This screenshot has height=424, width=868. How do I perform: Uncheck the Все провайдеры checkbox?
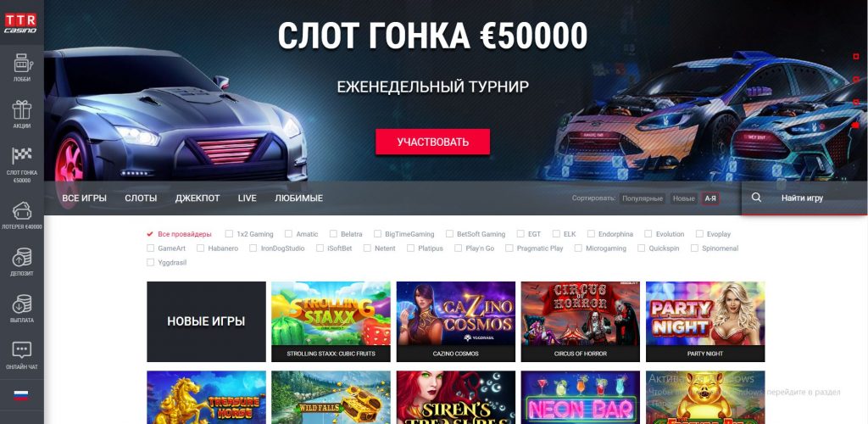pos(150,234)
